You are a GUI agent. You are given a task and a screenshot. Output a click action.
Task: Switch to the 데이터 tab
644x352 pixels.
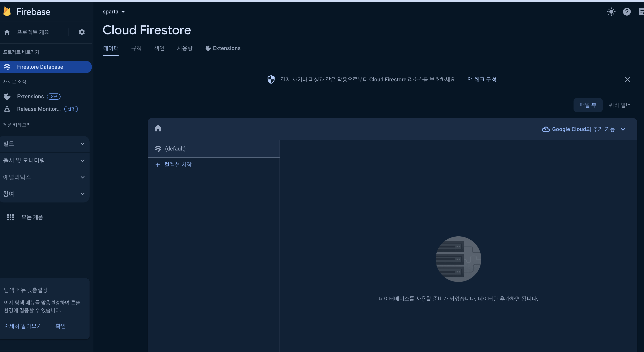coord(111,48)
